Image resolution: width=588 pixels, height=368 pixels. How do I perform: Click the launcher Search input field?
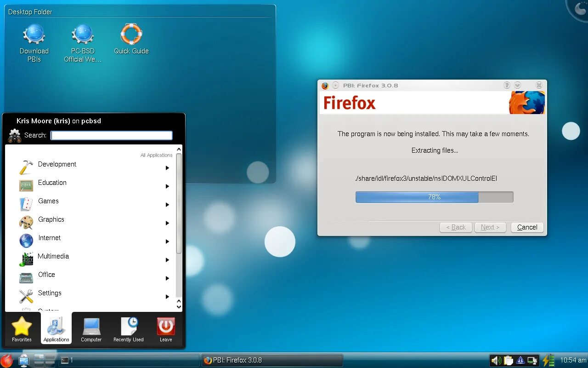[112, 135]
